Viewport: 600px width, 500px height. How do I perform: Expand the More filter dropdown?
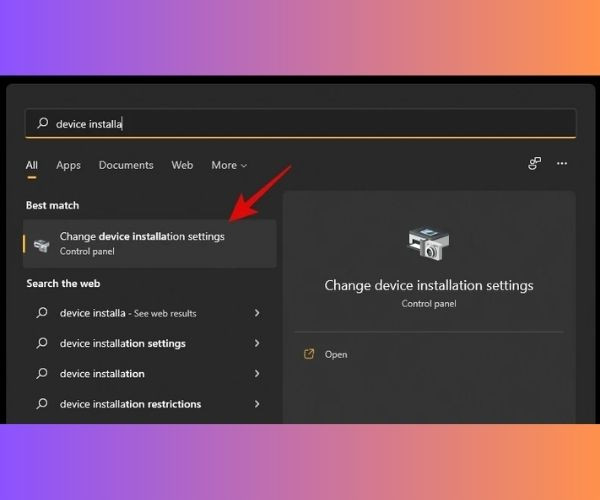(x=229, y=165)
